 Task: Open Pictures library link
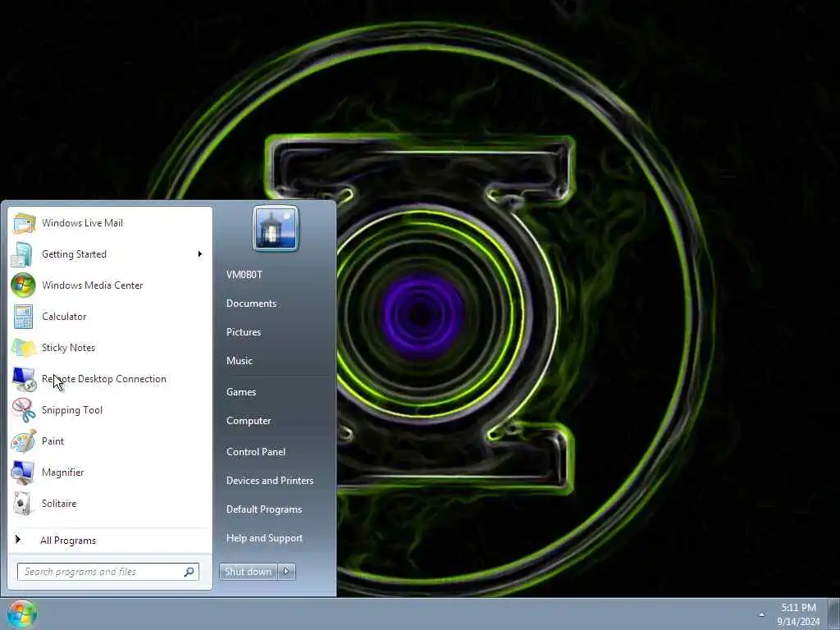[244, 332]
